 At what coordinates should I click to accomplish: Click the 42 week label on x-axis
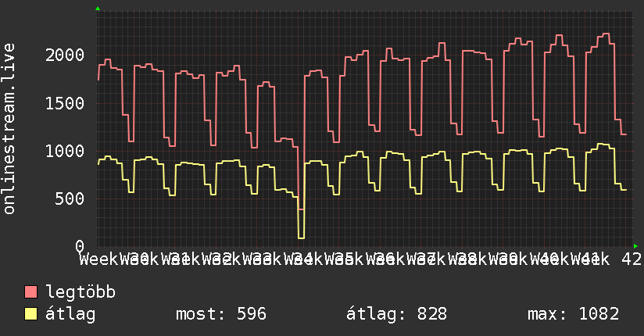(x=631, y=259)
